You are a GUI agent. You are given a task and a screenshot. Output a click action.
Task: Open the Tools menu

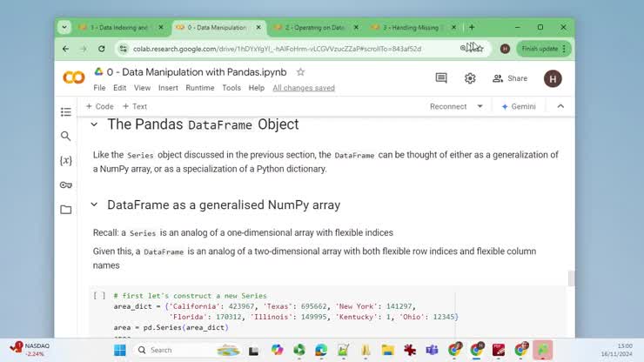click(231, 88)
